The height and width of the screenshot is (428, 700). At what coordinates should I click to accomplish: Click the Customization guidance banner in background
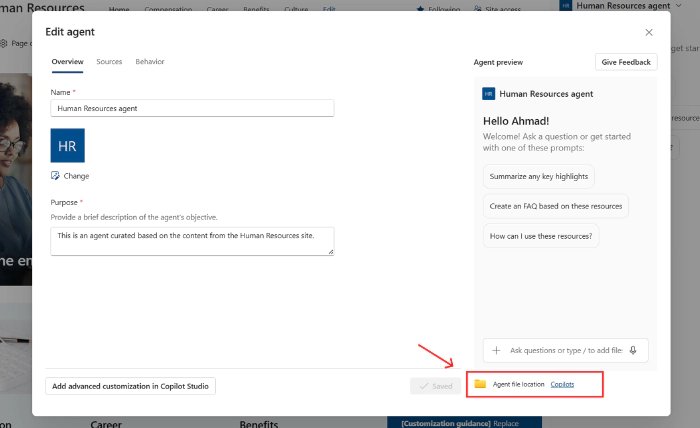coord(464,423)
